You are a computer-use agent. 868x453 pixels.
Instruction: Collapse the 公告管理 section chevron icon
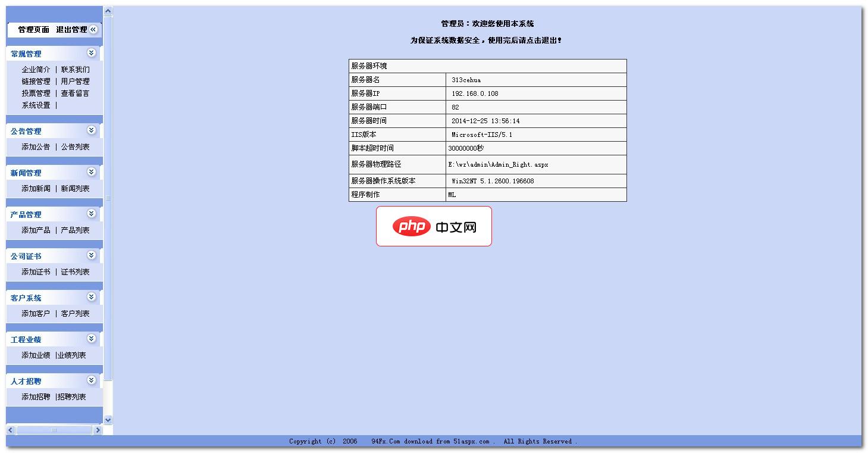91,130
